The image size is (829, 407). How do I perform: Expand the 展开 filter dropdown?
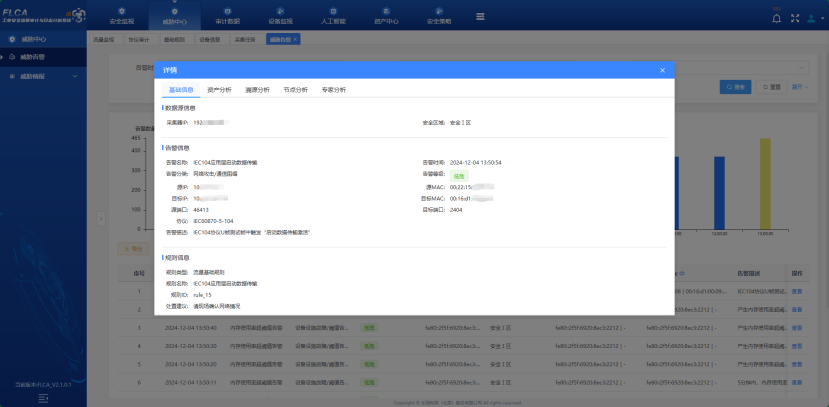(799, 87)
